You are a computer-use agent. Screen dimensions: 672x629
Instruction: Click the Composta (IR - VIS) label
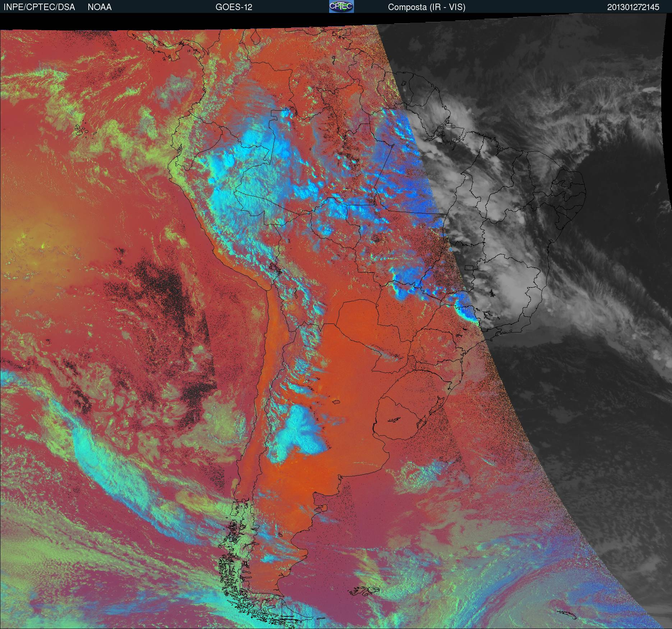coord(427,8)
